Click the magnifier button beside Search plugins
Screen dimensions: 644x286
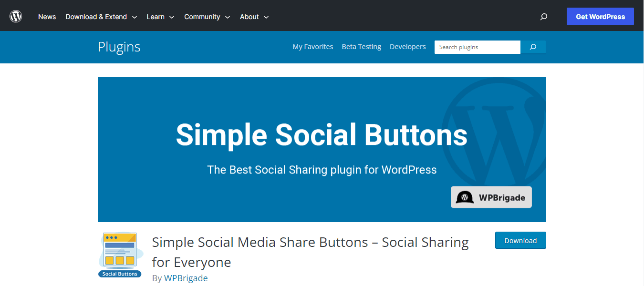(x=533, y=47)
